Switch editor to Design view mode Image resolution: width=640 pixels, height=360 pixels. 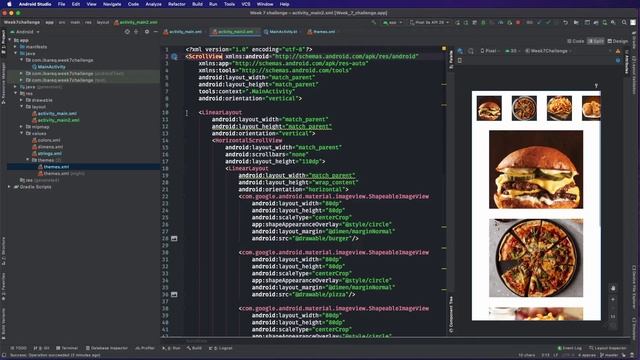tap(618, 41)
